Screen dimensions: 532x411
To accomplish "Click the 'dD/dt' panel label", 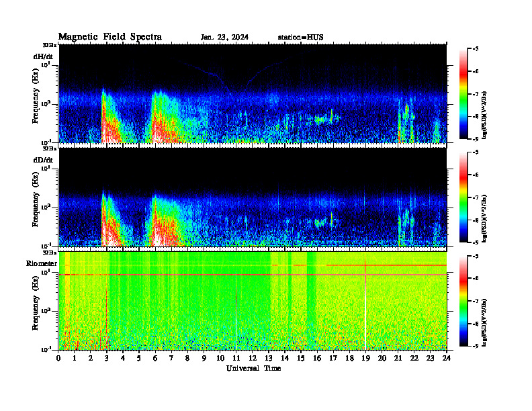I will pos(43,160).
